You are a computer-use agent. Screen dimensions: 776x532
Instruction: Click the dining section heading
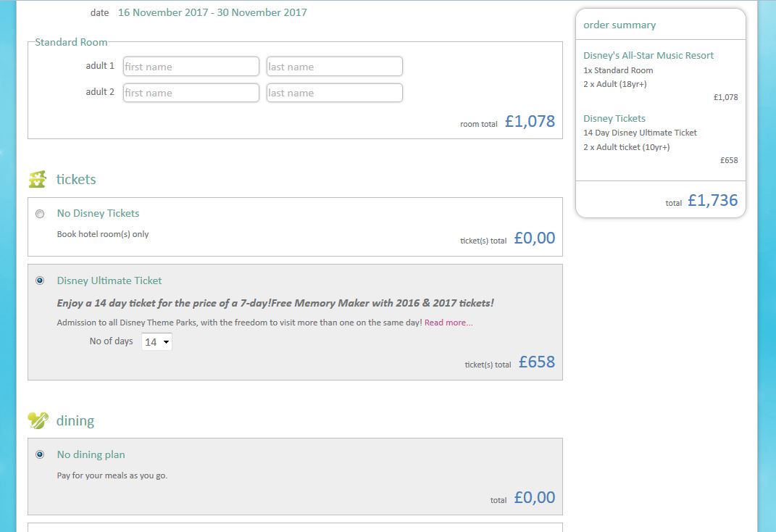pyautogui.click(x=75, y=420)
